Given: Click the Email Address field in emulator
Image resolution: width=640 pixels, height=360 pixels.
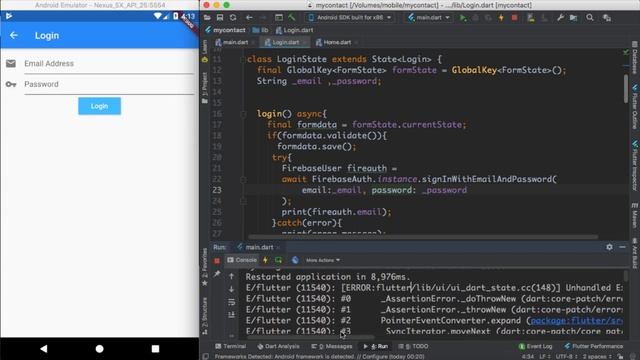Looking at the screenshot, I should [x=109, y=64].
